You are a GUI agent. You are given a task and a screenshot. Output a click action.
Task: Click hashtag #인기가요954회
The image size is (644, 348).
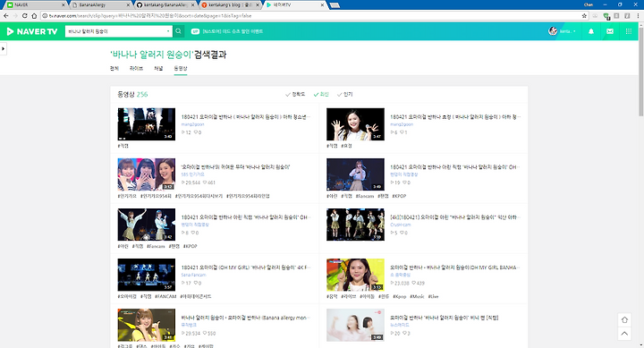click(156, 197)
